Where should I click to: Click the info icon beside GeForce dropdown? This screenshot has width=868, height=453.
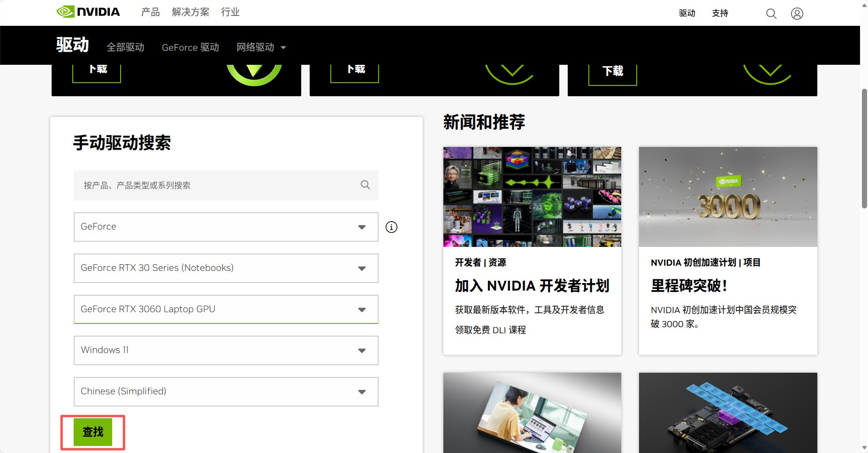[x=391, y=227]
